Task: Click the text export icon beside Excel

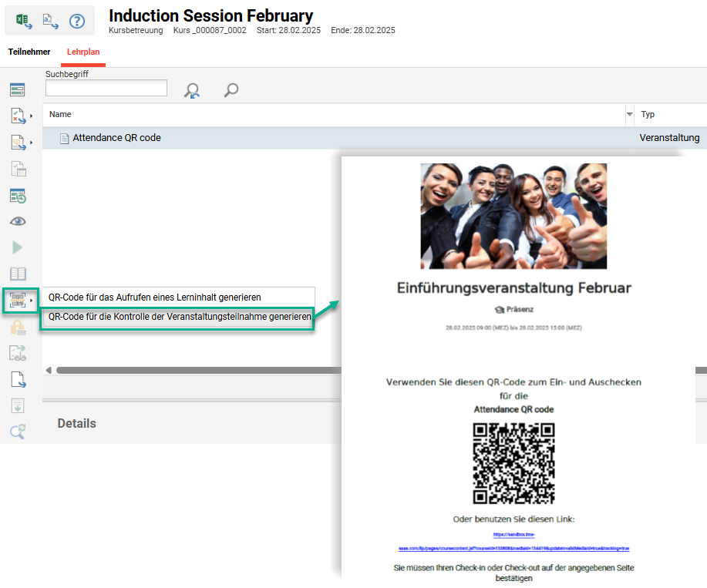Action: (x=50, y=21)
